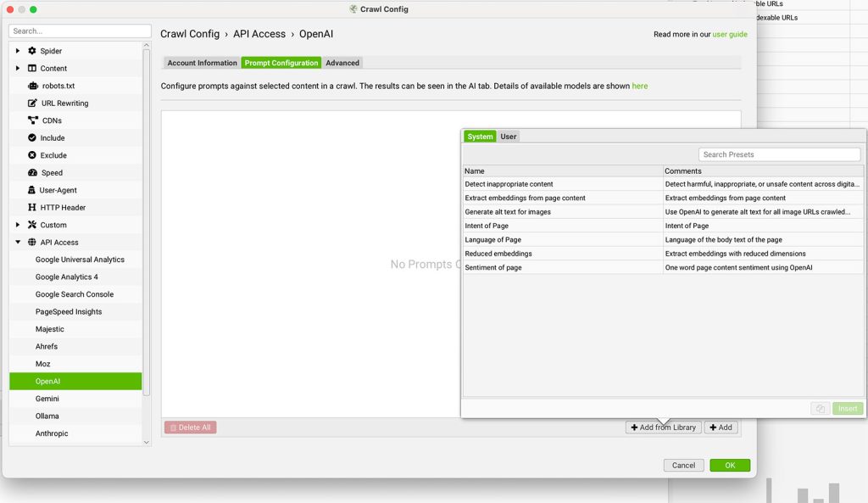Click the Delete All button
Image resolution: width=868 pixels, height=503 pixels.
[x=191, y=428]
